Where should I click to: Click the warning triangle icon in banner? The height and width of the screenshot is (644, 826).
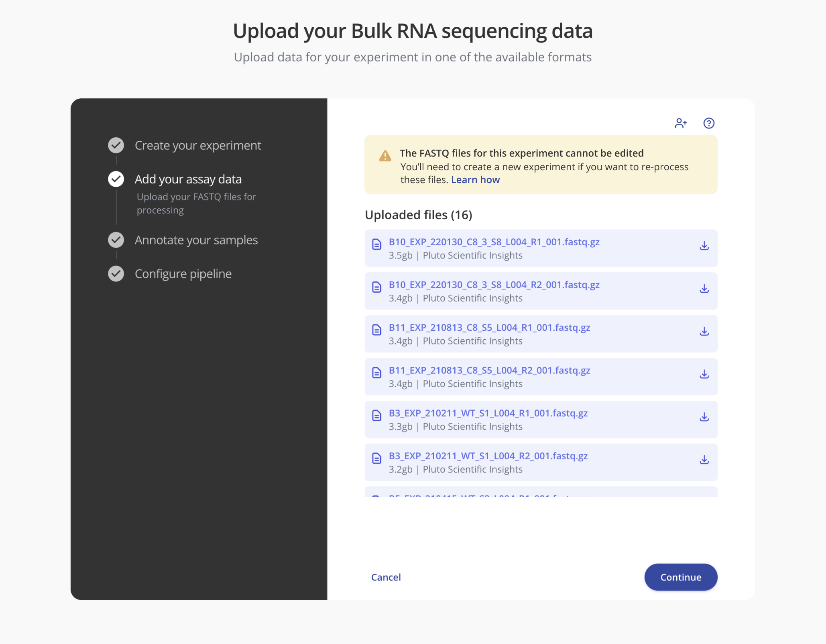(x=385, y=156)
